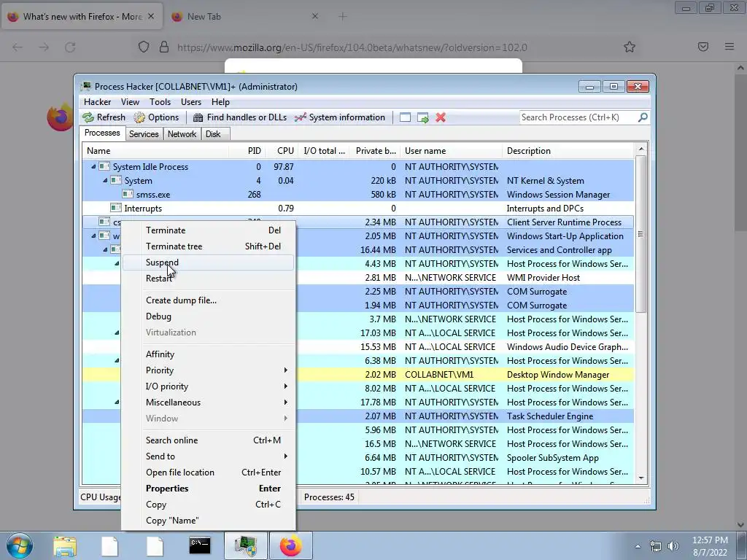Click the Refresh toolbar icon
Image resolution: width=747 pixels, height=560 pixels.
pyautogui.click(x=88, y=117)
